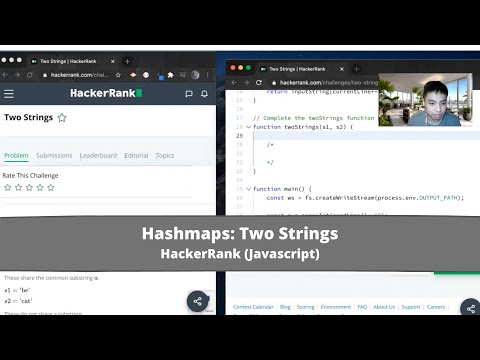480x360 pixels.
Task: Open the HackerRank notifications bell
Action: (x=204, y=94)
